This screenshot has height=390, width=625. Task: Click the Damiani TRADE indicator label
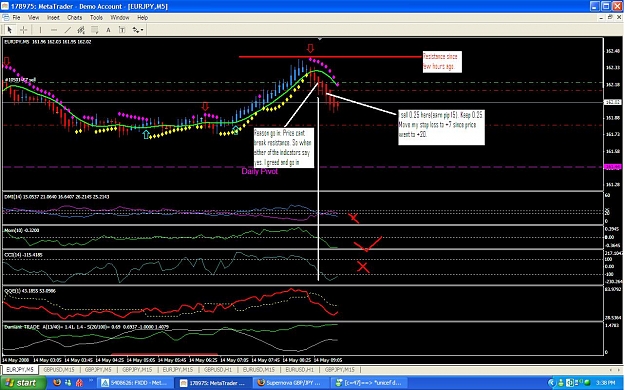click(86, 327)
